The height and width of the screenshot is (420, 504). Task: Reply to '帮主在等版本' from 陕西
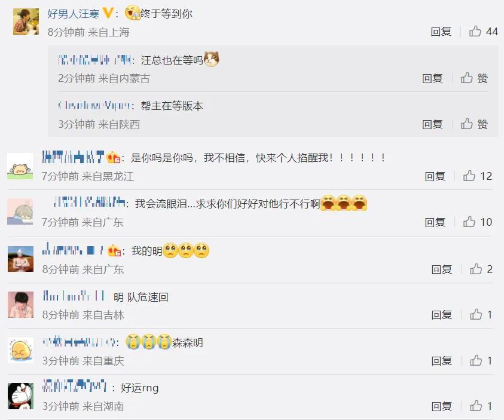tap(432, 124)
